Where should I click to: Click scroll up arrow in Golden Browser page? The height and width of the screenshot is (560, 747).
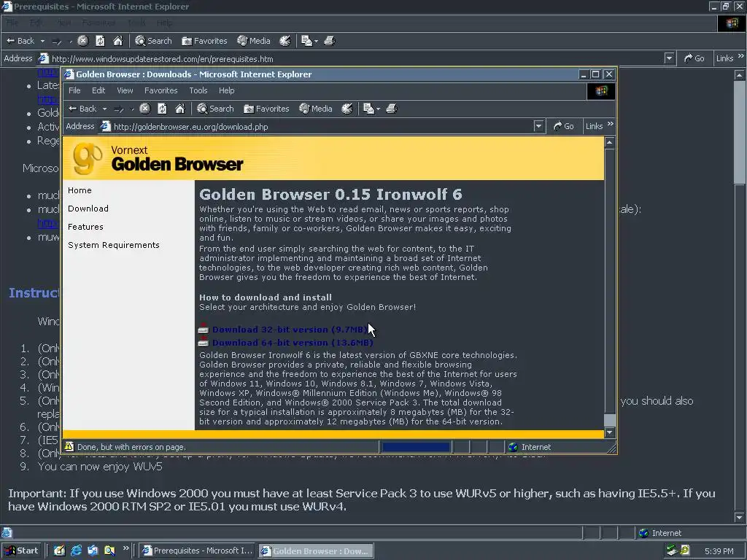coord(610,142)
